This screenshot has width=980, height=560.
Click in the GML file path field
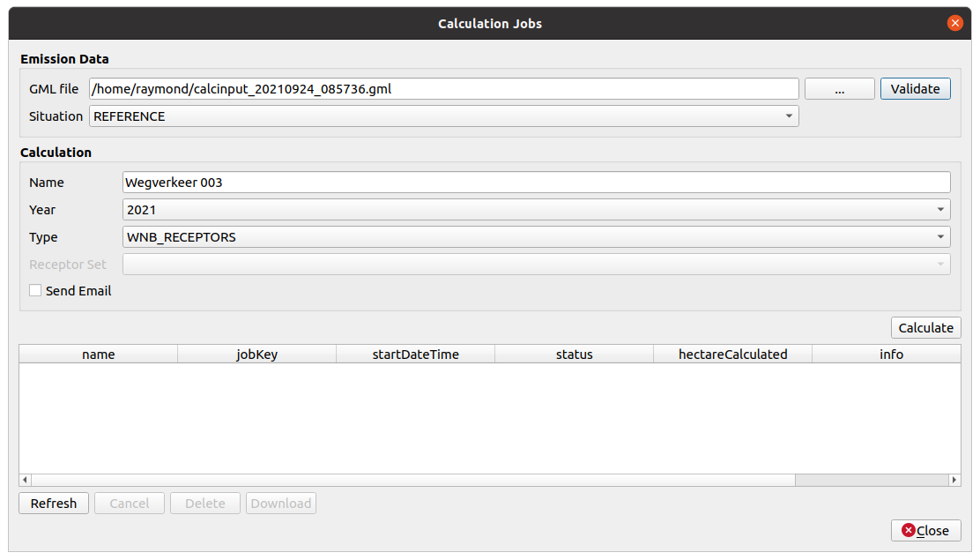click(x=443, y=89)
